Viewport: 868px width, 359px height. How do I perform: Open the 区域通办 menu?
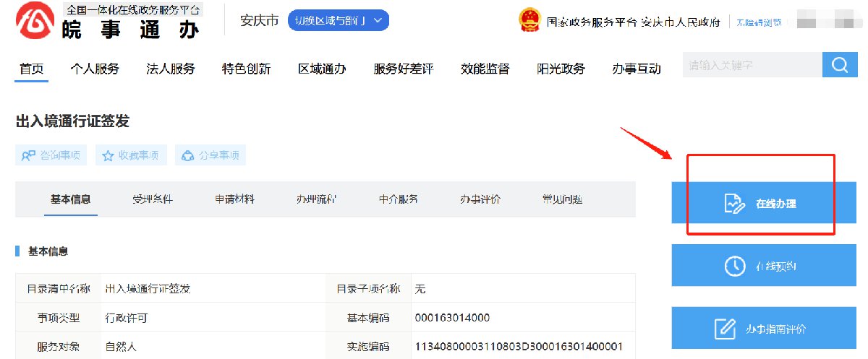pos(322,69)
